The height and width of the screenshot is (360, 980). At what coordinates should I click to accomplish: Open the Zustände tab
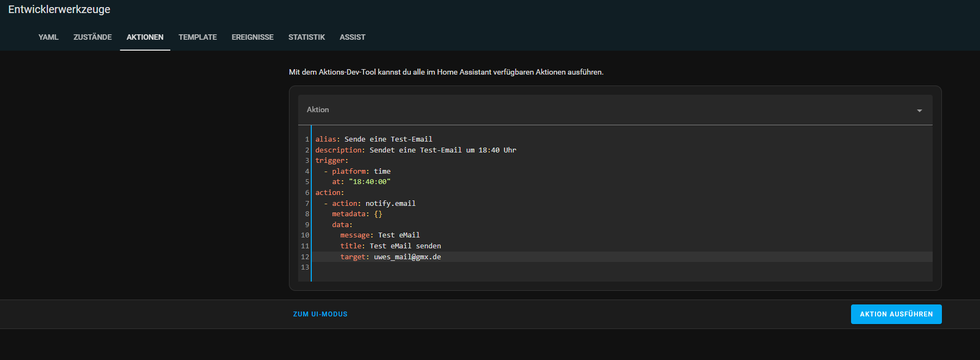(x=93, y=37)
